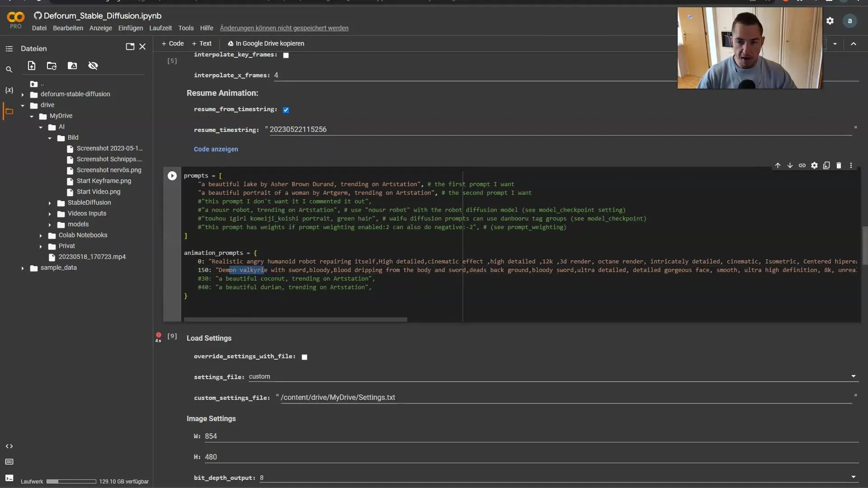Open the Einfügen menu
The width and height of the screenshot is (868, 488).
pos(131,28)
